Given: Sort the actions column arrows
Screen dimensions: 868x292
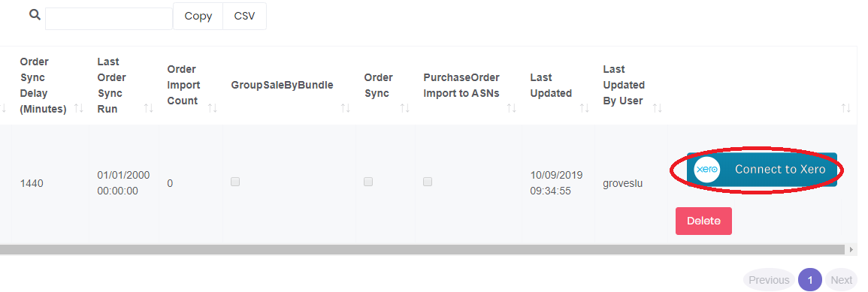Looking at the screenshot, I should coord(846,108).
